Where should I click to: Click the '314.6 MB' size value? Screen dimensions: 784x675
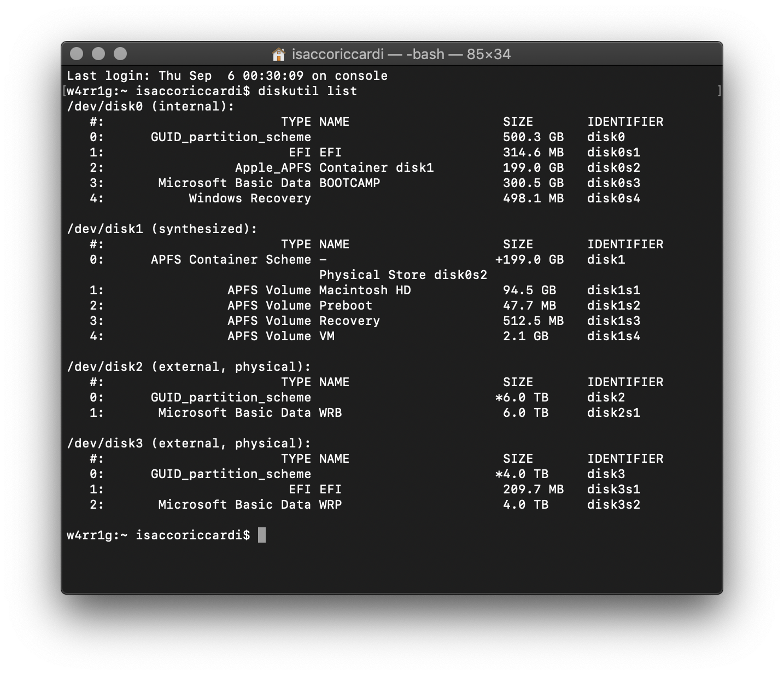(x=534, y=152)
